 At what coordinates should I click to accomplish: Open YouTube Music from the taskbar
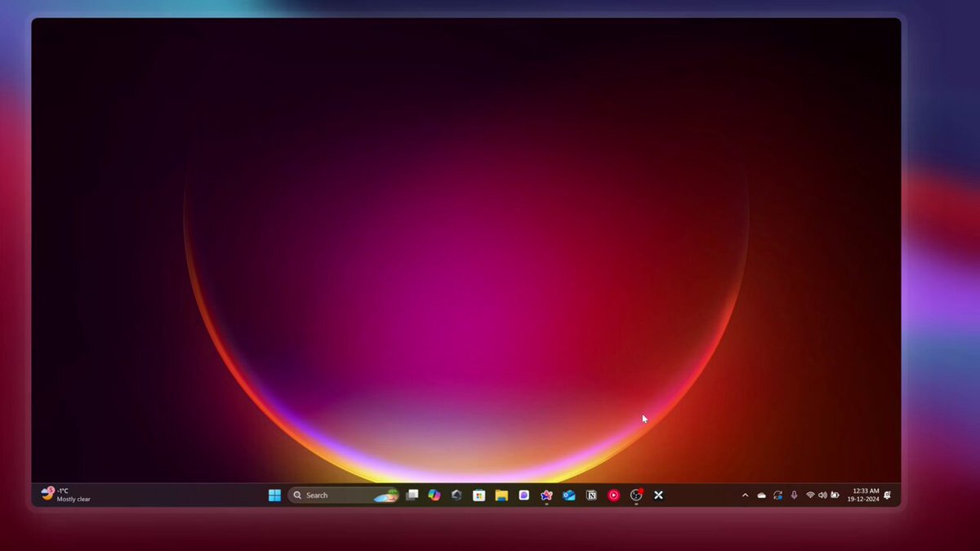coord(613,495)
